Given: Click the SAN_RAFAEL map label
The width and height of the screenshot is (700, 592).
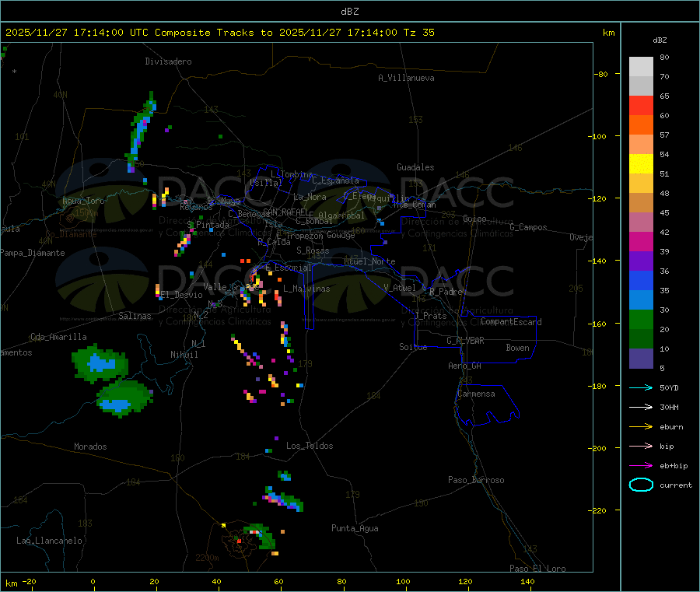Looking at the screenshot, I should 285,212.
